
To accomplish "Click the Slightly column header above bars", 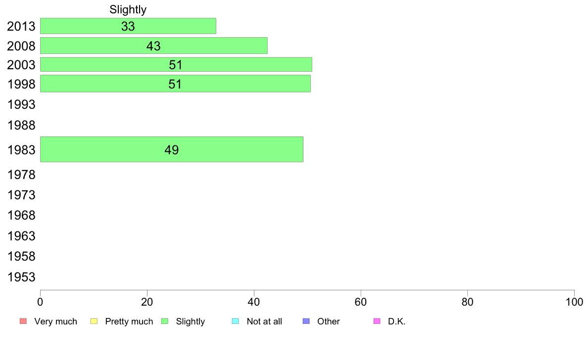I will [x=128, y=9].
